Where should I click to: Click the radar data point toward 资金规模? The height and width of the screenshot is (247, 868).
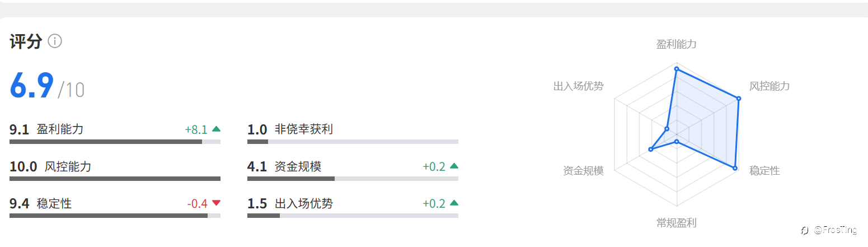(x=650, y=150)
